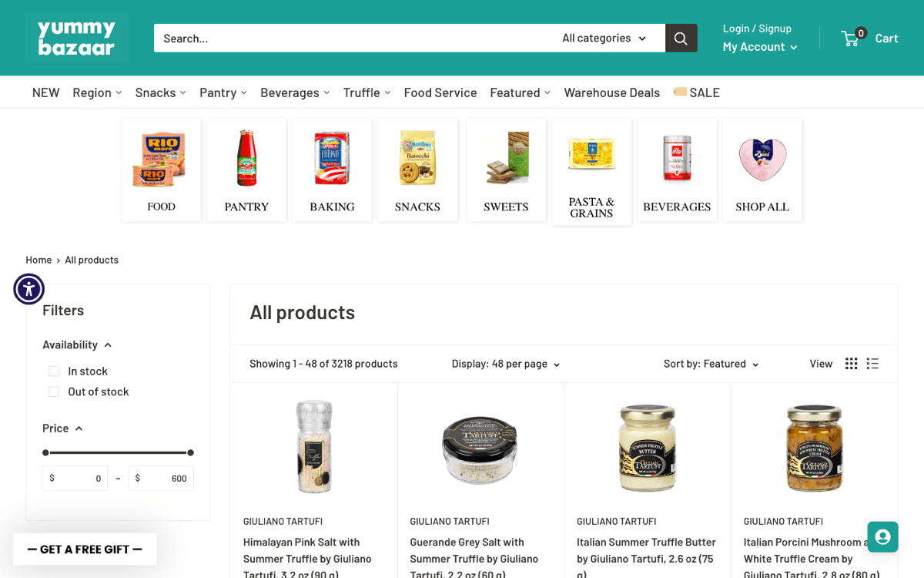This screenshot has height=578, width=924.
Task: Go to Home breadcrumb link
Action: pos(38,260)
